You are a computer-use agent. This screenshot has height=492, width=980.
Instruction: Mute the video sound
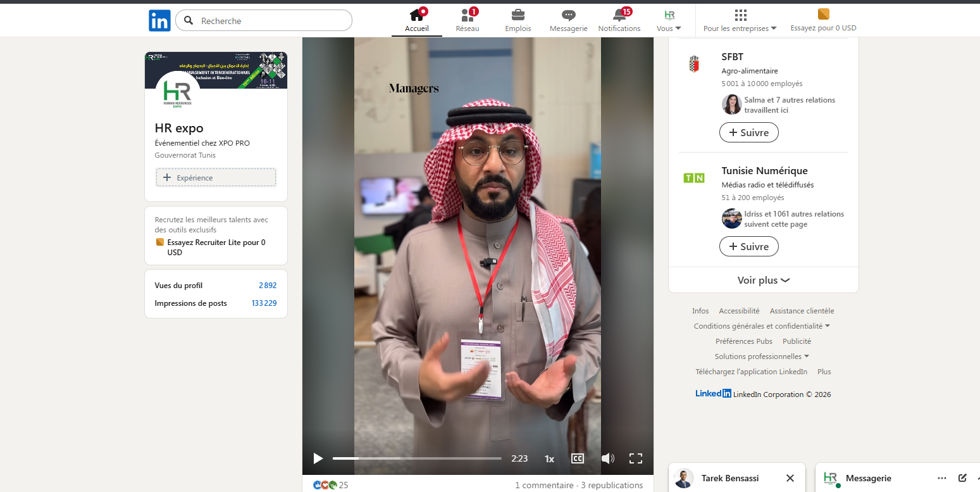pos(607,458)
